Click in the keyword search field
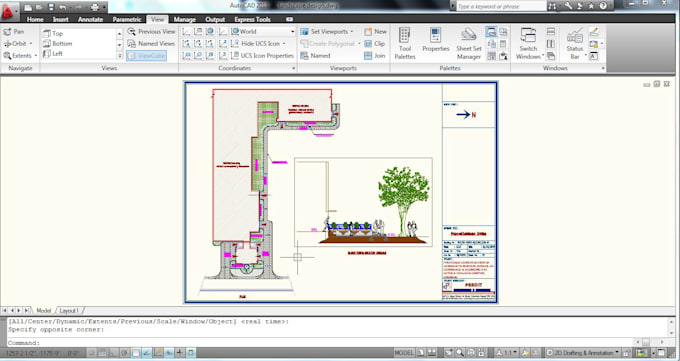The image size is (680, 361). 501,6
